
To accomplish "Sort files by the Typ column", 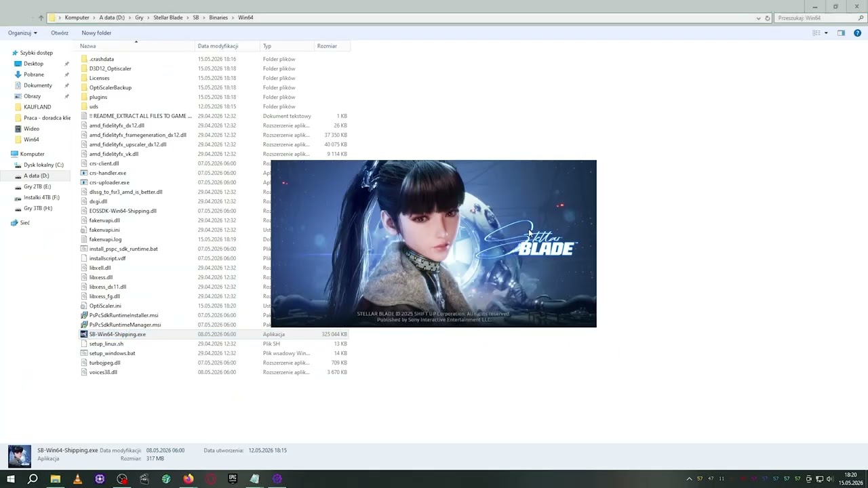I will [x=267, y=46].
